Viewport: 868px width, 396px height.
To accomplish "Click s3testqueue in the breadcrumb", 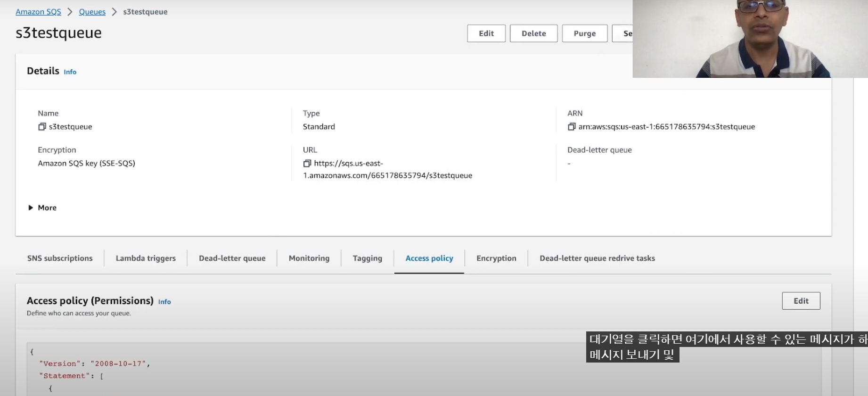I will [145, 12].
